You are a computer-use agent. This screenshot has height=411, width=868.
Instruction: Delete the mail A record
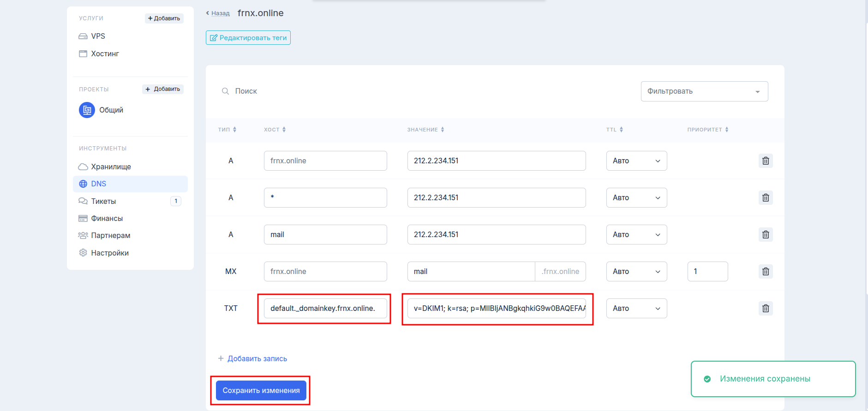click(x=765, y=234)
